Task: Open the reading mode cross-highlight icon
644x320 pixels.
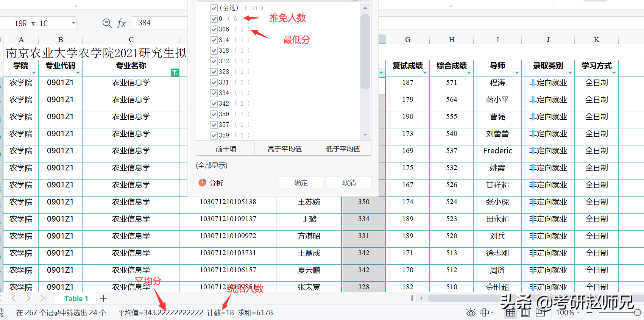Action: pos(484,312)
